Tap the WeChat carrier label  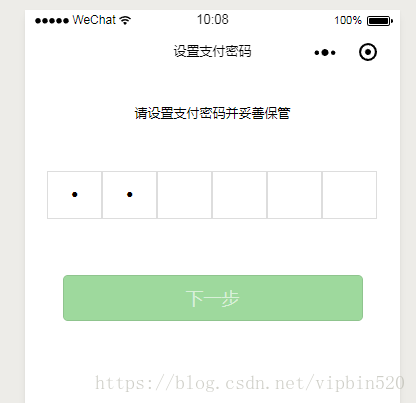tap(94, 20)
